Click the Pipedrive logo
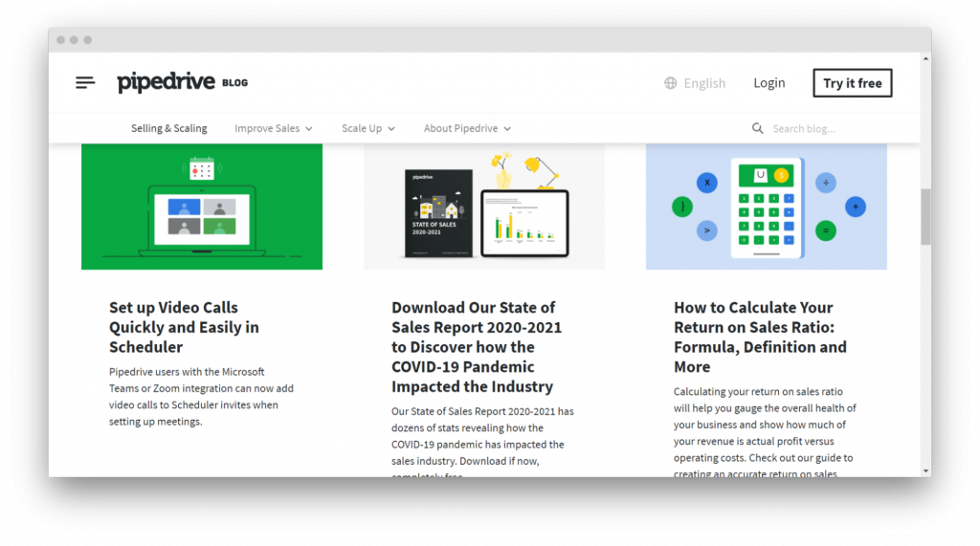The image size is (980, 546). click(x=167, y=82)
